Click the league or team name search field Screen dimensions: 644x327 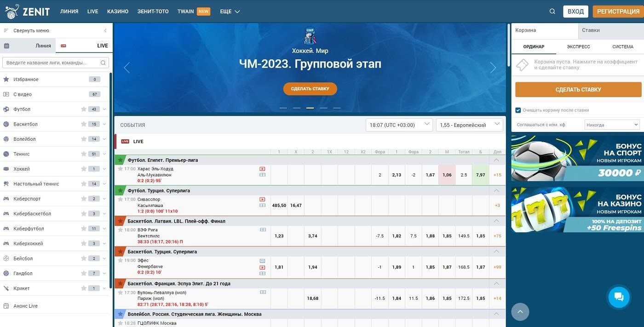(x=56, y=63)
